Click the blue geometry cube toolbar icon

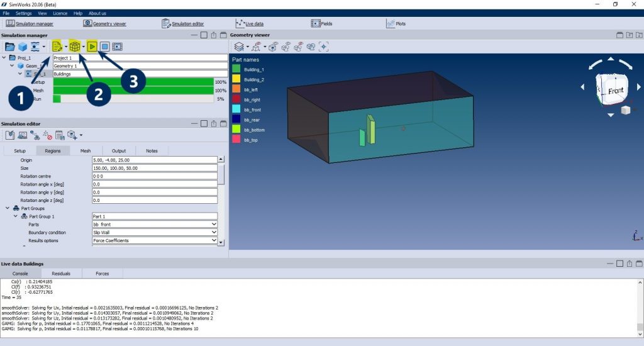coord(23,47)
